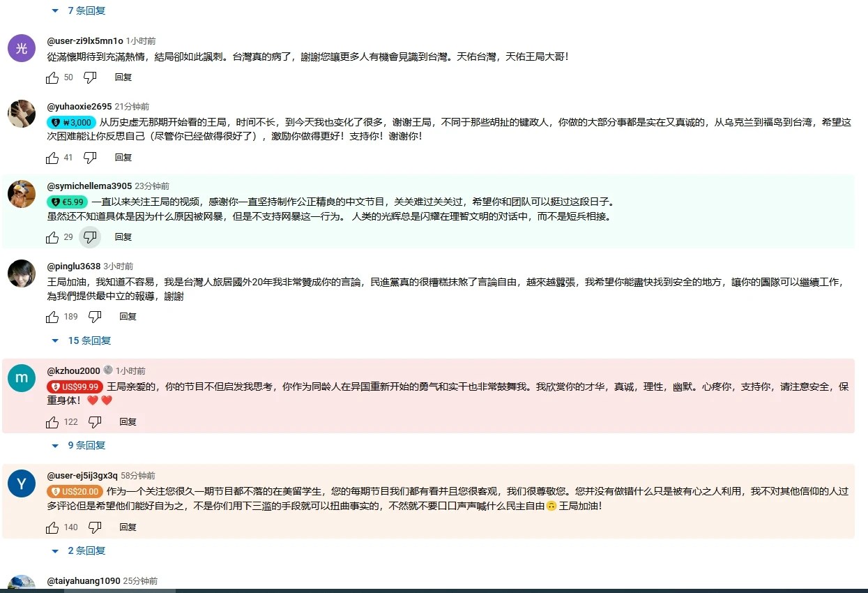This screenshot has height=593, width=868.
Task: Like @user-zi9lx5mn1o's comment with the thumbs-up icon
Action: tap(53, 77)
